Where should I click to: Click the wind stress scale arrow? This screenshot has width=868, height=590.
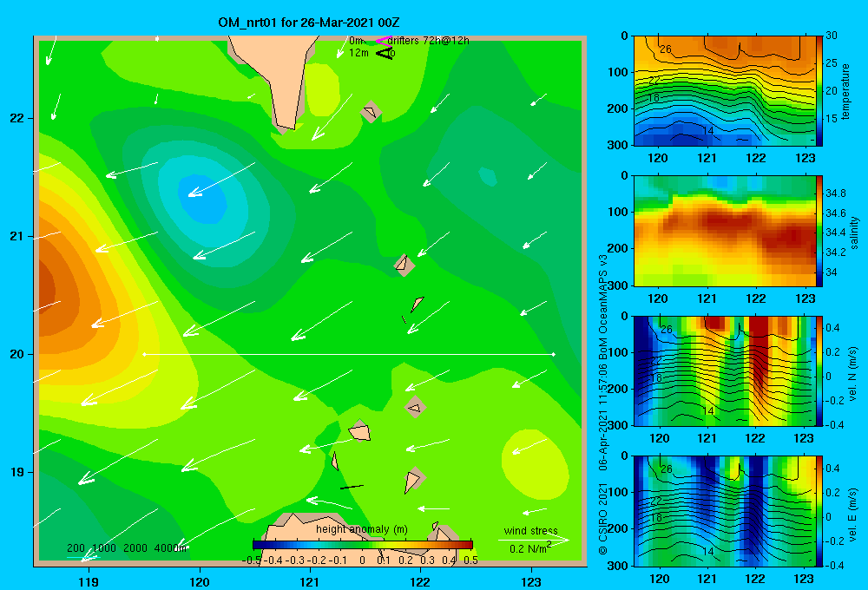533,539
